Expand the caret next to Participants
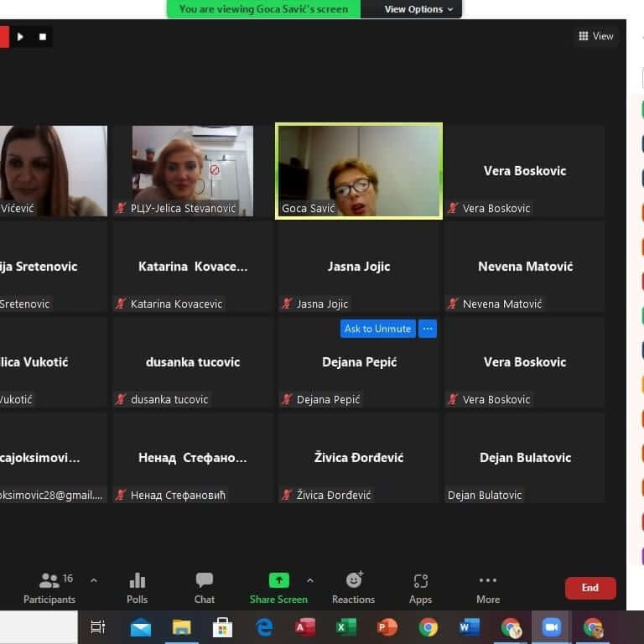 click(94, 580)
